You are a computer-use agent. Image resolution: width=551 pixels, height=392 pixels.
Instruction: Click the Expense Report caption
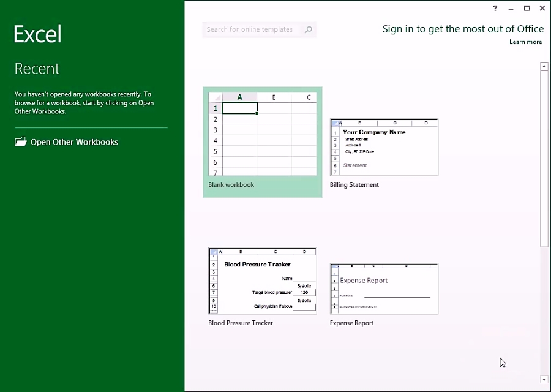(351, 323)
